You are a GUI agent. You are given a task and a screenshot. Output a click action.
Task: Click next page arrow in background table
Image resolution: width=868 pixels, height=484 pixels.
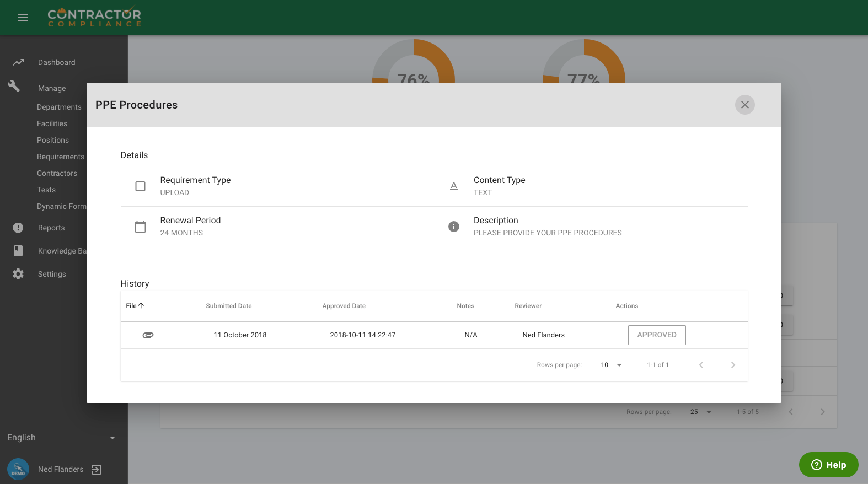point(823,412)
